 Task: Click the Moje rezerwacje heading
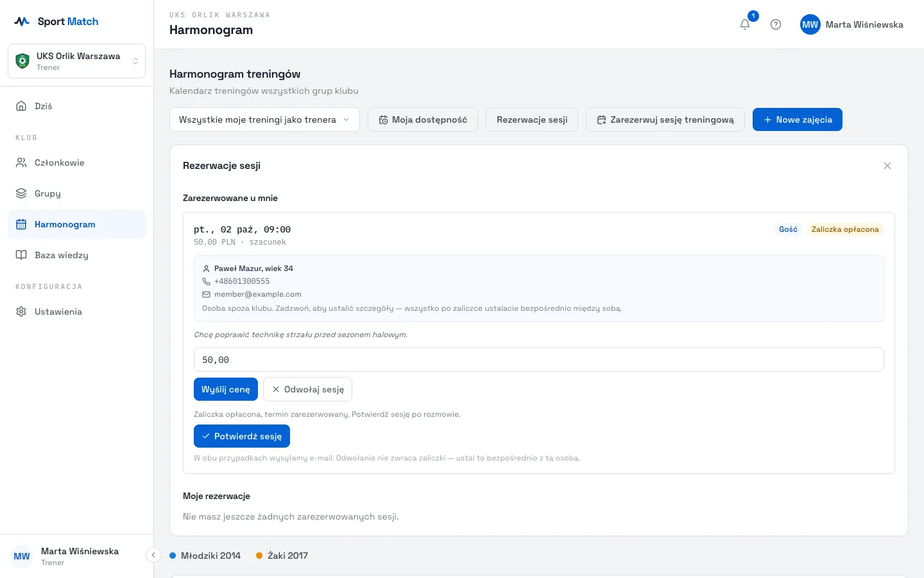click(x=216, y=496)
